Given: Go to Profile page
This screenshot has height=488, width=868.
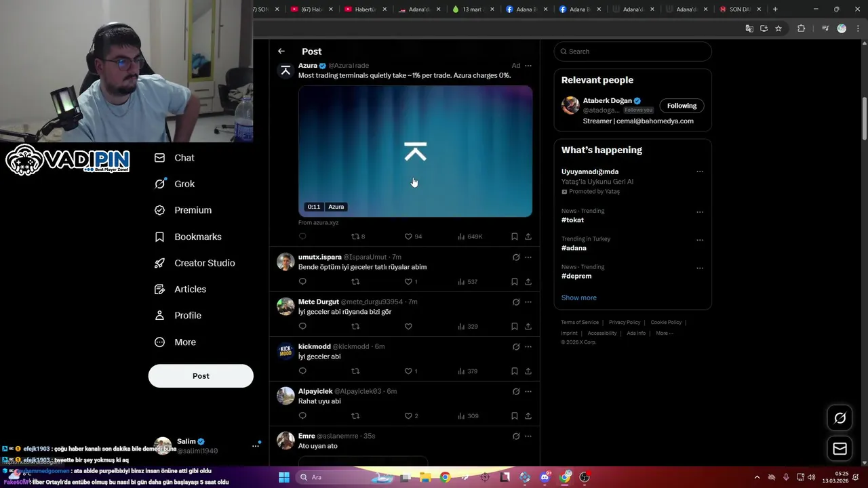Looking at the screenshot, I should pyautogui.click(x=178, y=315).
